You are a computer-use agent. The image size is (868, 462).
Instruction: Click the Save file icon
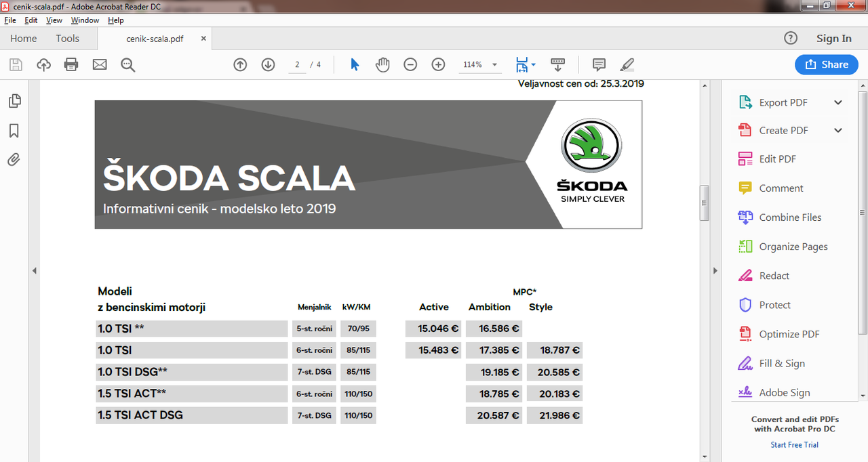click(x=16, y=65)
